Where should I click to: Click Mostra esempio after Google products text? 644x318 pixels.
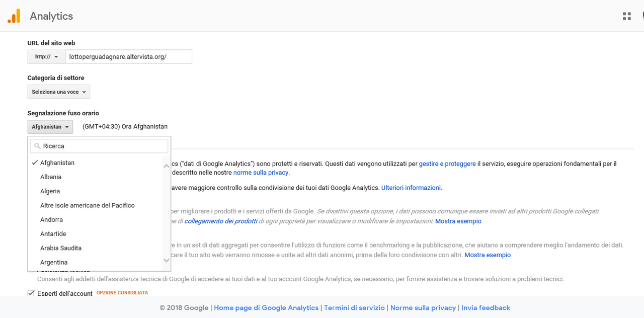click(x=458, y=221)
